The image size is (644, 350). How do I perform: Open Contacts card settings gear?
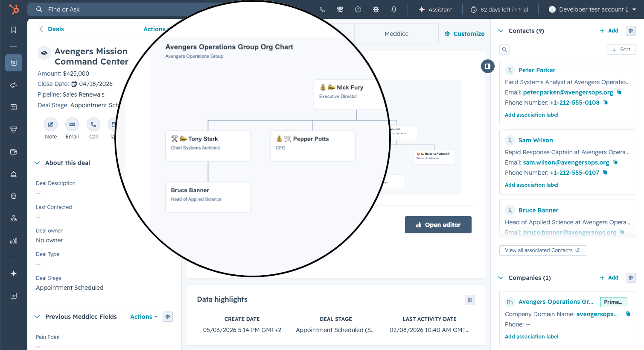[631, 31]
